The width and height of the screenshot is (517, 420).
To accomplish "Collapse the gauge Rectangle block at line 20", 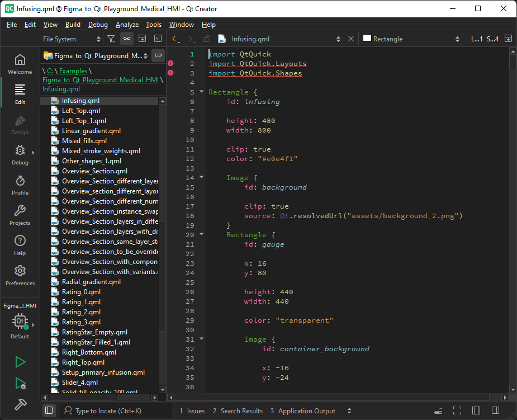I will (x=201, y=234).
